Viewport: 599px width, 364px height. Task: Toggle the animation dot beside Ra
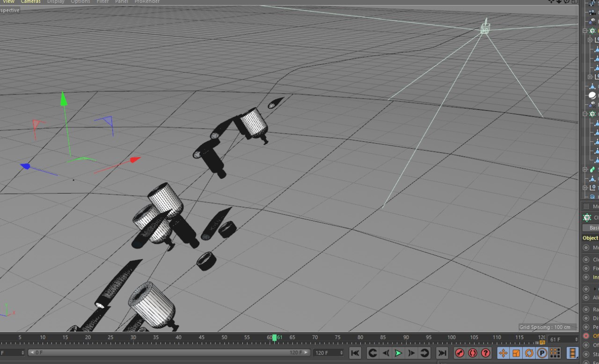coord(586,309)
